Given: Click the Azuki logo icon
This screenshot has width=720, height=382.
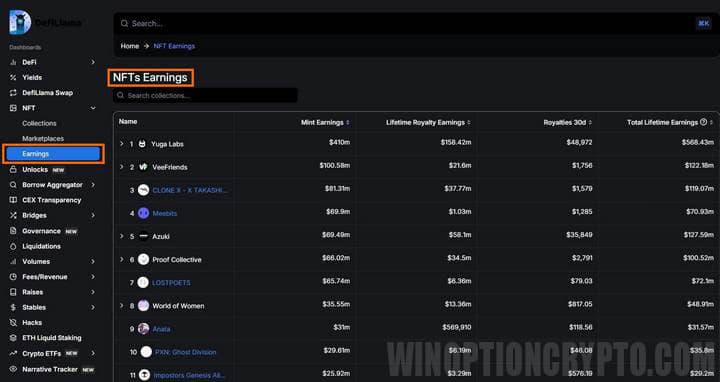Looking at the screenshot, I should (x=143, y=236).
